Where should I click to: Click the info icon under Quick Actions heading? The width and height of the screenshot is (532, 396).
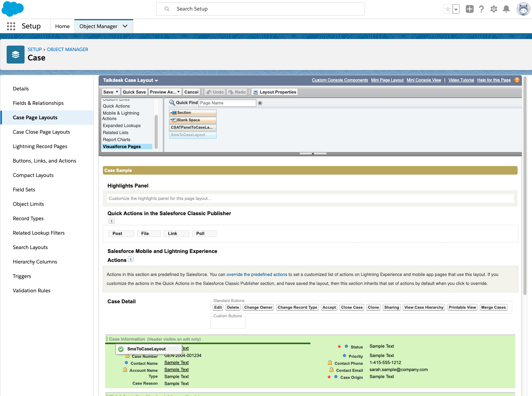[111, 221]
